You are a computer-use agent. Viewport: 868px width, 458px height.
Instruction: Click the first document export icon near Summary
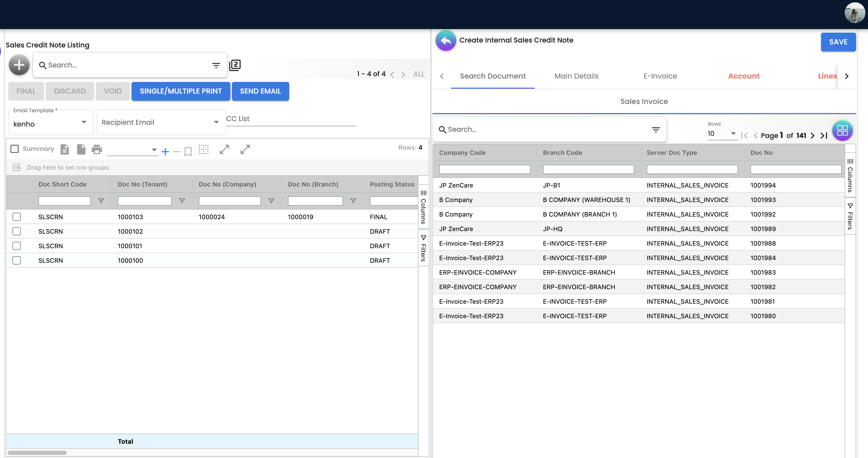click(x=65, y=149)
